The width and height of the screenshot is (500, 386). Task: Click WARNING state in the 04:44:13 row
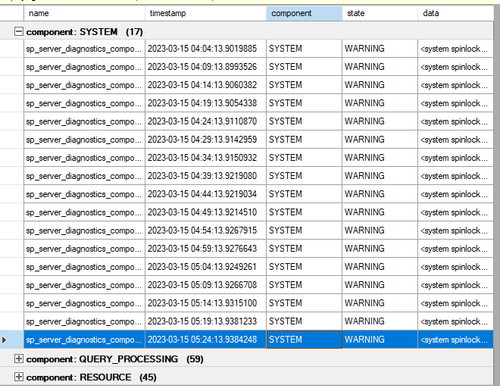[x=380, y=194]
